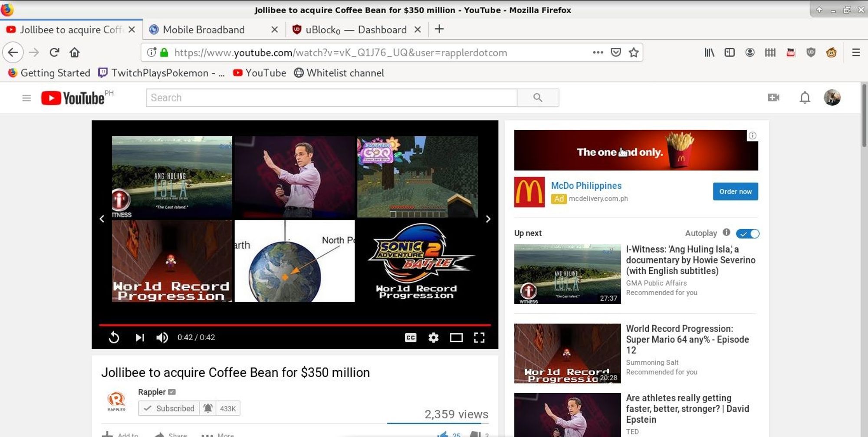The width and height of the screenshot is (868, 437).
Task: Mute the video volume
Action: 162,338
